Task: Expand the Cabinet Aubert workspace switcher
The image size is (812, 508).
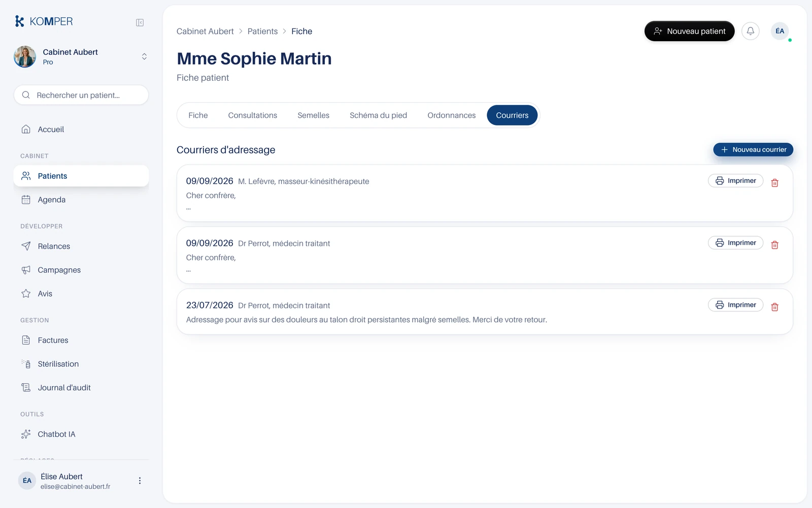Action: 144,56
